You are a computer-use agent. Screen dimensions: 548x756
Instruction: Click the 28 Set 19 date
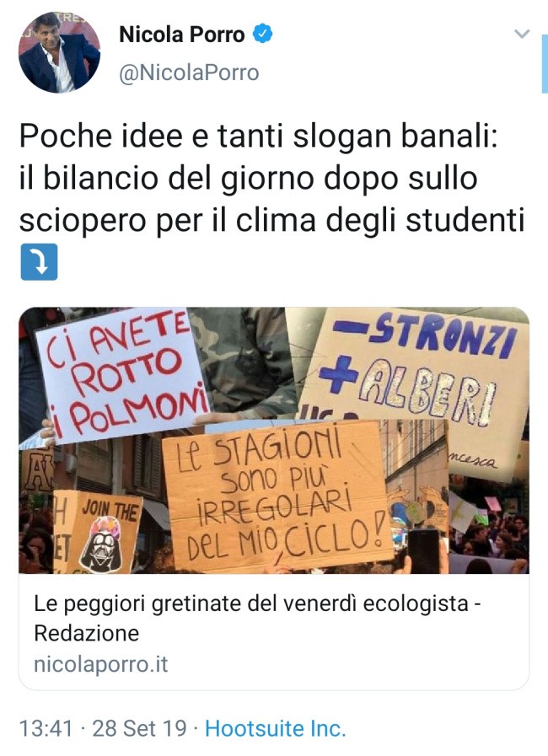[x=139, y=728]
